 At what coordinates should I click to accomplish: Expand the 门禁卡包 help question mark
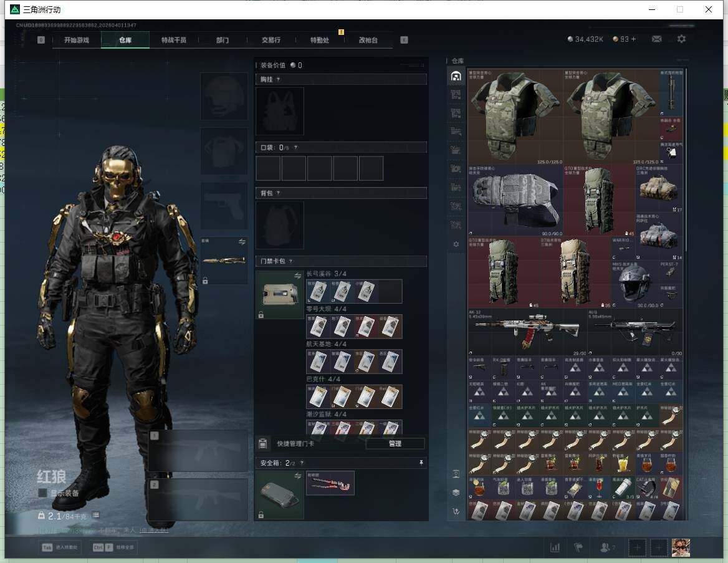pos(290,261)
